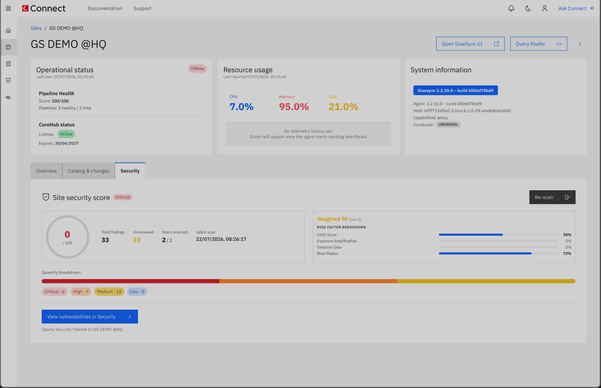Click Latest scan date 22/07/2026, 08:26:17
This screenshot has height=388, width=601.
[x=221, y=239]
